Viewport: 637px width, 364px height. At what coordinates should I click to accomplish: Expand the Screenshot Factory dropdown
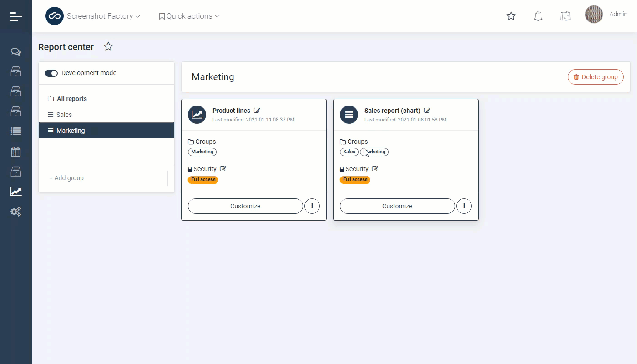coord(104,16)
